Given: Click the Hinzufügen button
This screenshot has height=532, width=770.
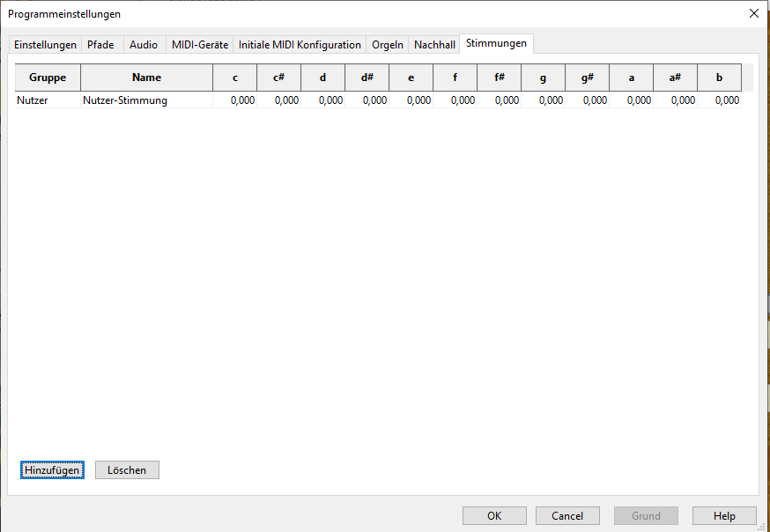Looking at the screenshot, I should (x=52, y=470).
